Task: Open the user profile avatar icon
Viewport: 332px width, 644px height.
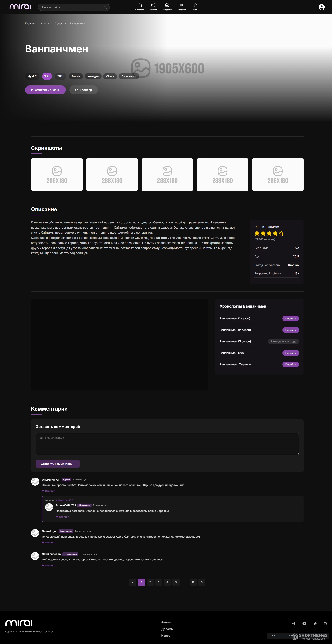Action: [x=322, y=7]
